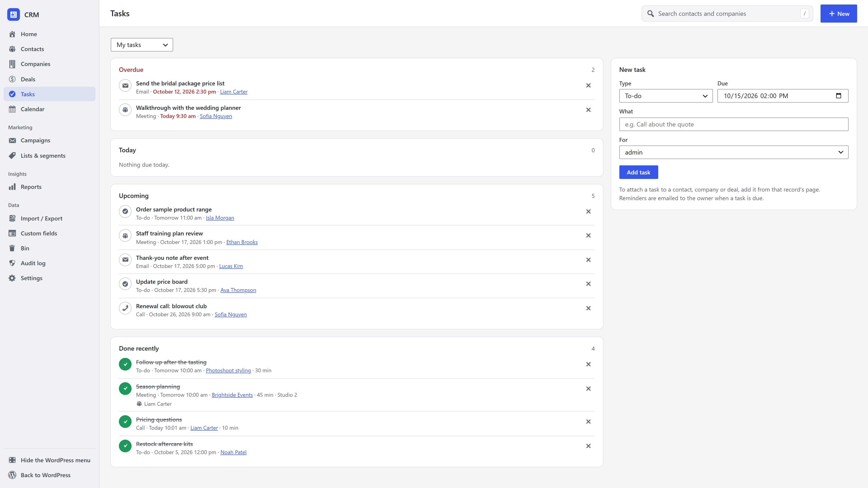Open Import / Export page
868x488 pixels.
tap(50, 218)
